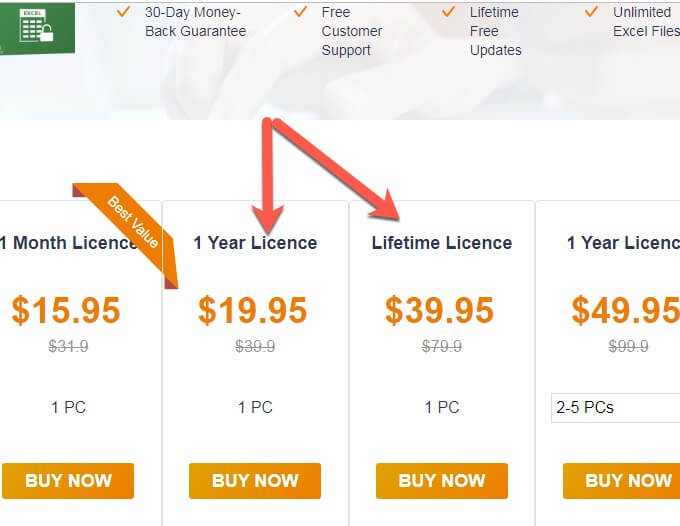Screen dimensions: 680x526
Task: Click the checkmark beside Unlimited Excel Files
Action: pos(592,12)
